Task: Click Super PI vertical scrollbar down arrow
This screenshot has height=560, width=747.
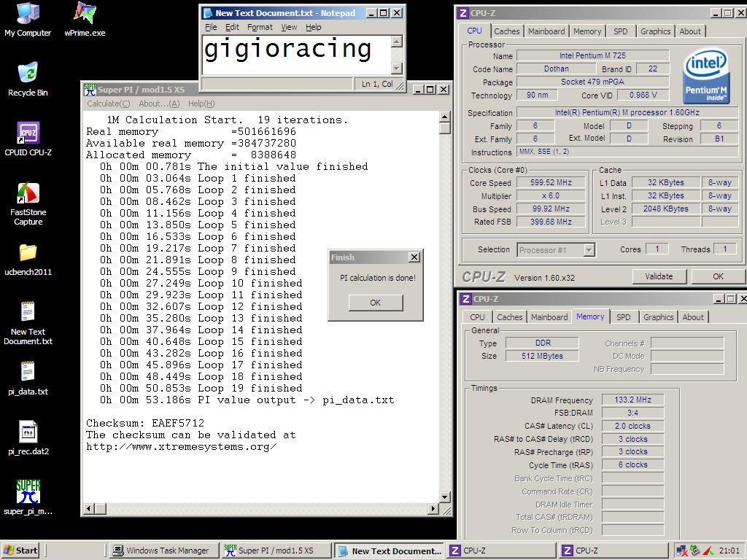Action: click(444, 497)
